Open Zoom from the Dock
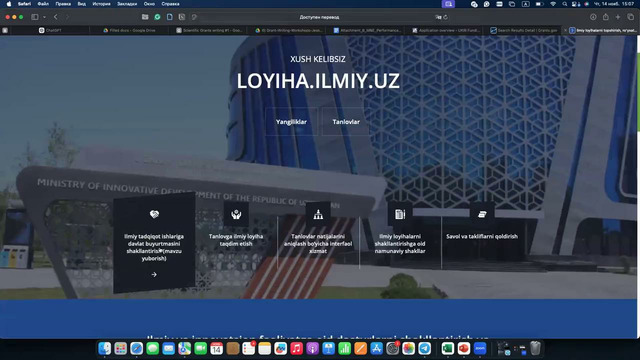 480,348
